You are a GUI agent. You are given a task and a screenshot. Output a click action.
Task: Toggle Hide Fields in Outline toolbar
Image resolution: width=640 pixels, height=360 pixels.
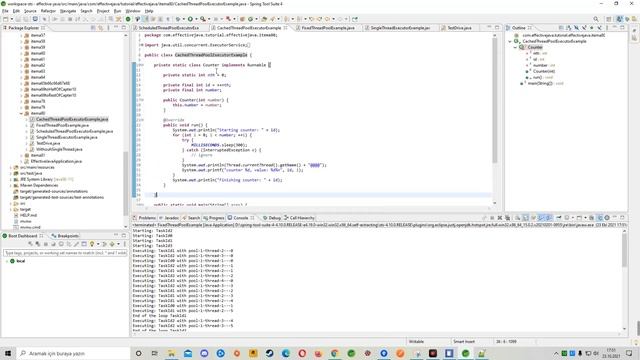[x=576, y=28]
